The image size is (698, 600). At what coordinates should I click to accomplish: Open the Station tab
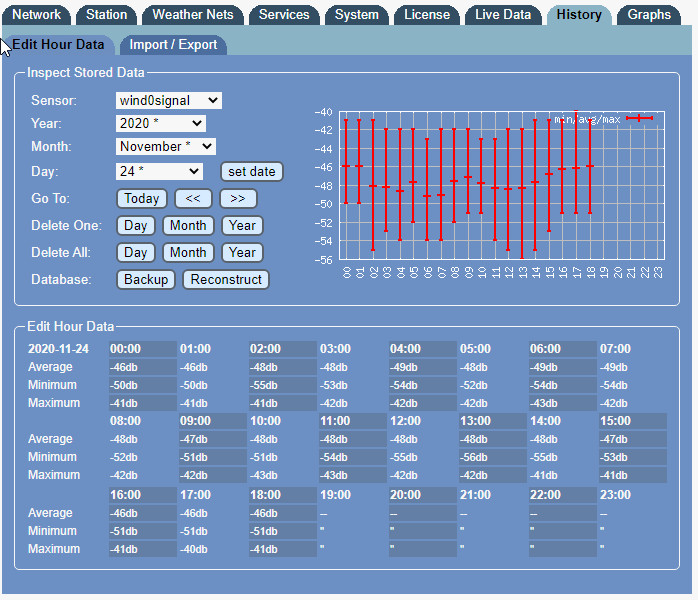point(106,15)
